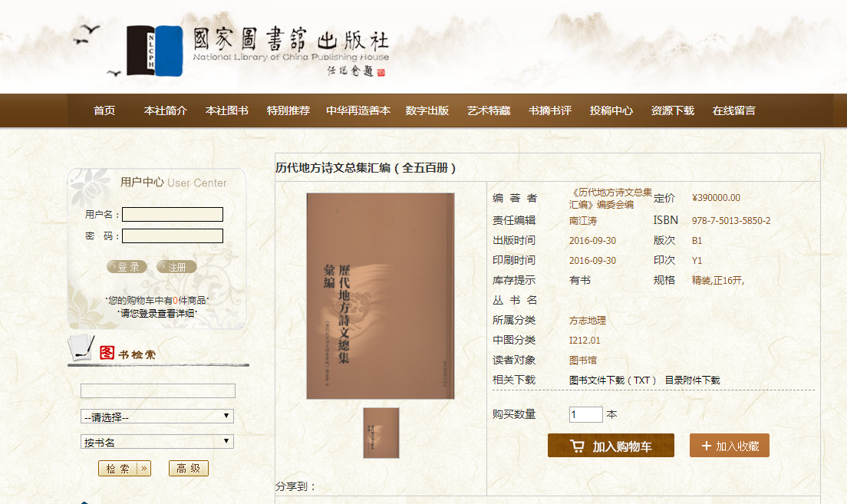Download 图书文件下载（TXT）file link
This screenshot has width=847, height=504.
tap(613, 380)
